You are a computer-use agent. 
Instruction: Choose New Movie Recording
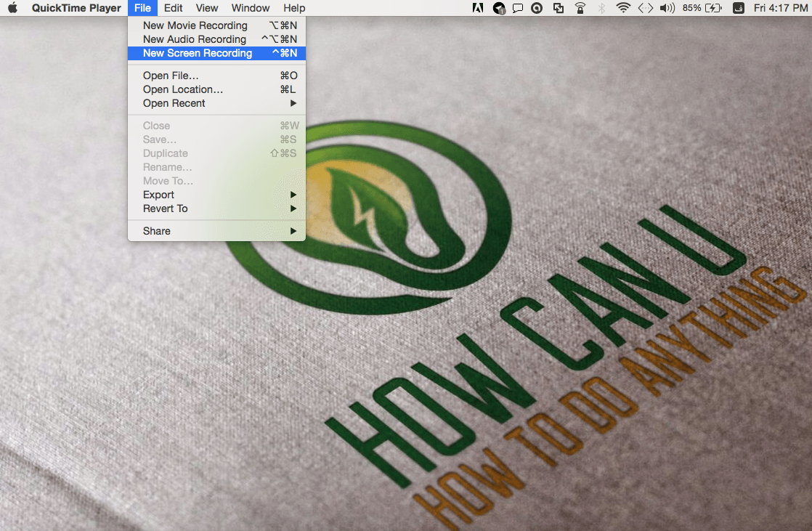pos(216,25)
